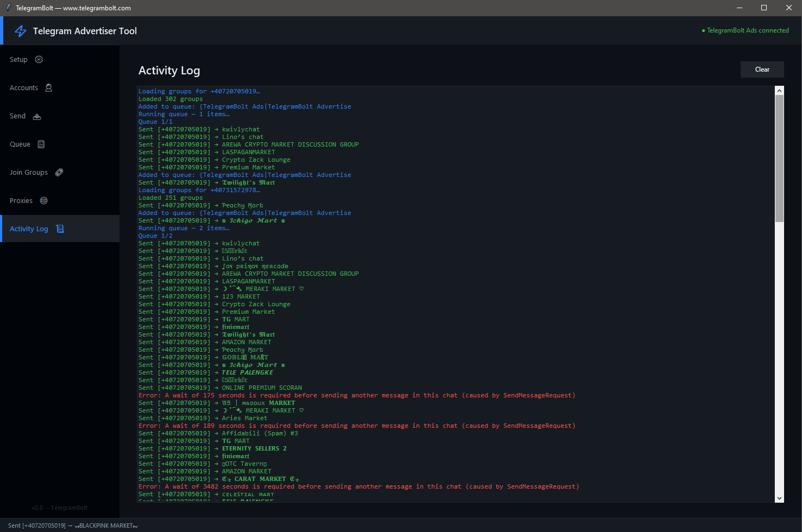
Task: Open the Send section
Action: tap(60, 116)
